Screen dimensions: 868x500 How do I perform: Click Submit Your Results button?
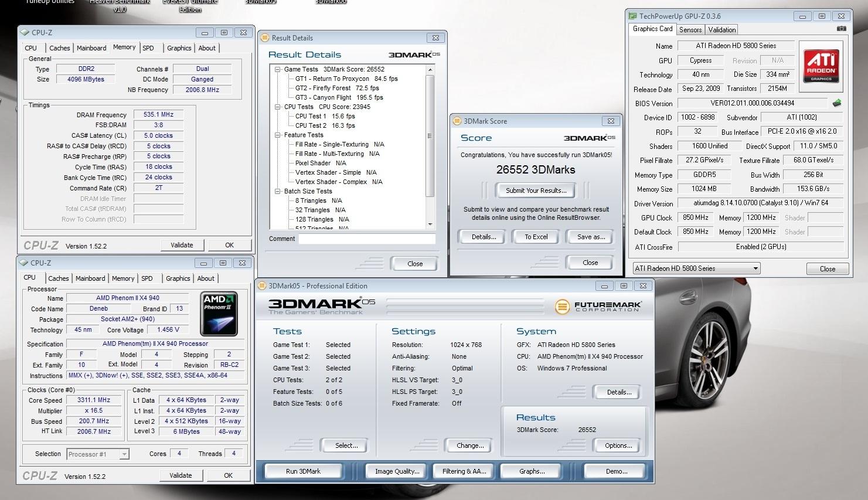pyautogui.click(x=536, y=191)
